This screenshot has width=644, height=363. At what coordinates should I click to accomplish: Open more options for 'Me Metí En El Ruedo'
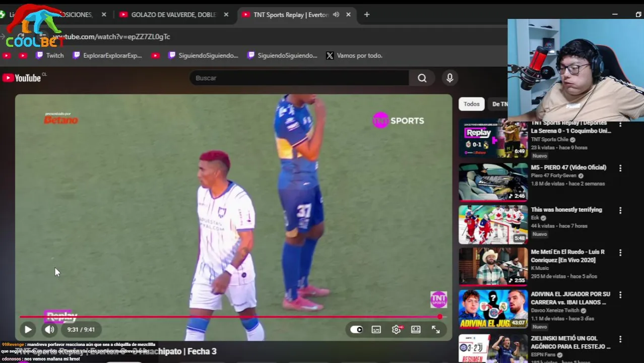(x=620, y=253)
